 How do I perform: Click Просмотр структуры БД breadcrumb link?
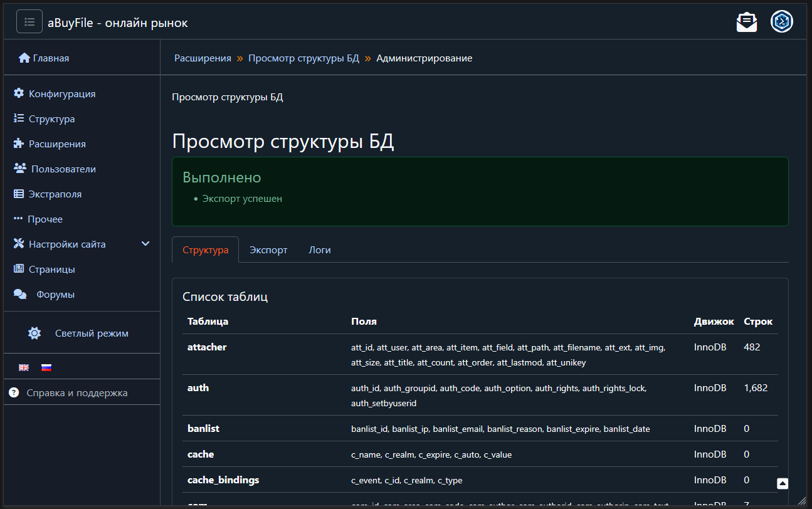303,58
